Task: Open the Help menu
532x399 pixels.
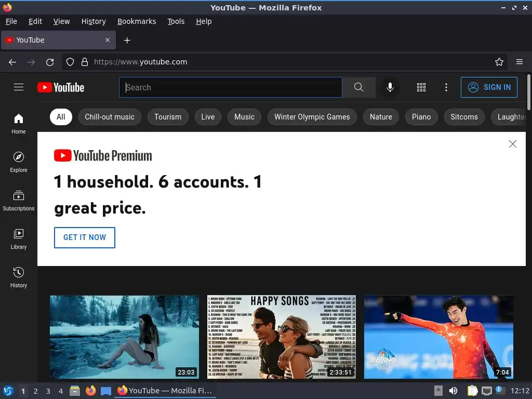Action: pos(204,21)
